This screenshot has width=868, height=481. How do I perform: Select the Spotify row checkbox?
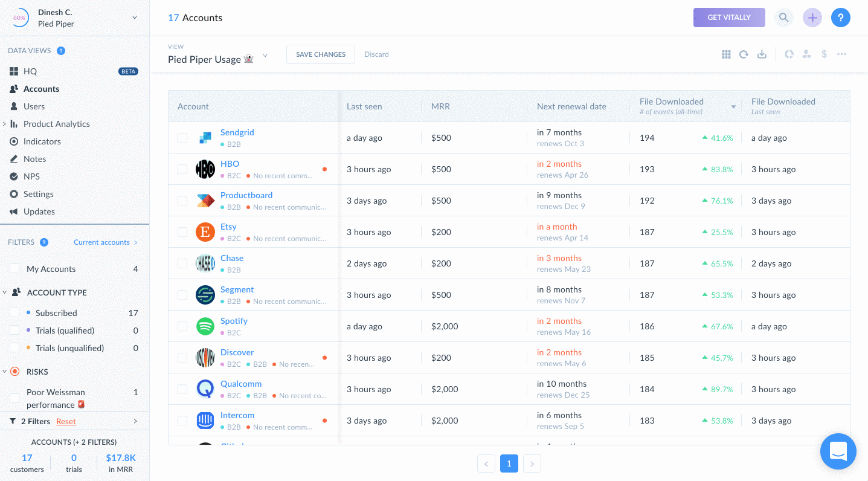(182, 326)
